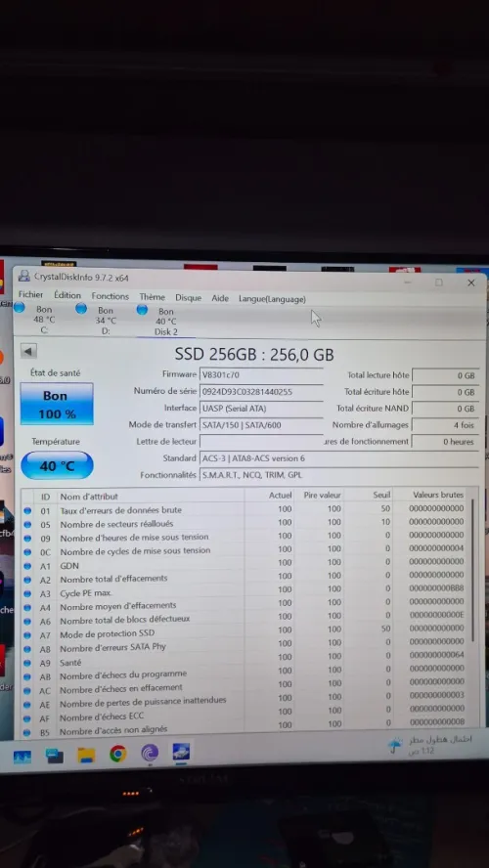Open the Disque menu
This screenshot has height=868, width=489.
pos(189,298)
